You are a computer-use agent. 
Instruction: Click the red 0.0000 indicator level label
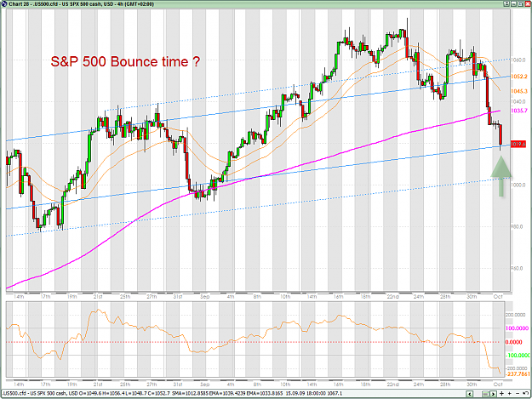[x=514, y=342]
